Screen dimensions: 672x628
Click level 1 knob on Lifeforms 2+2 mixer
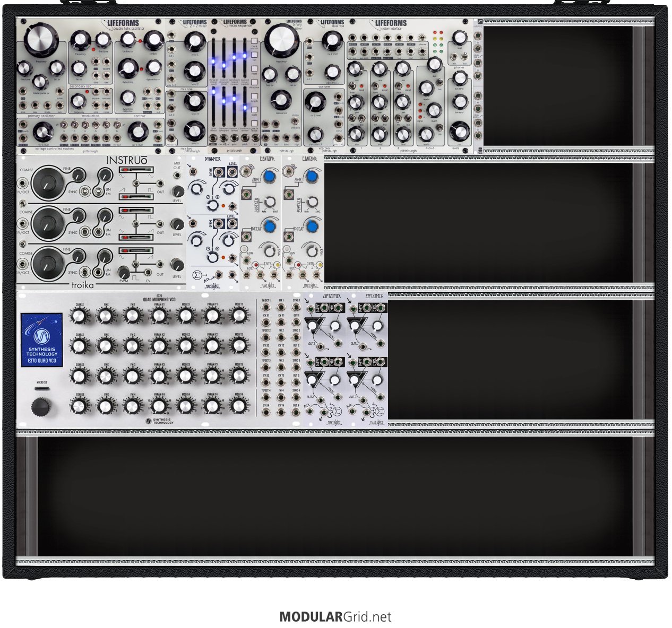point(195,42)
